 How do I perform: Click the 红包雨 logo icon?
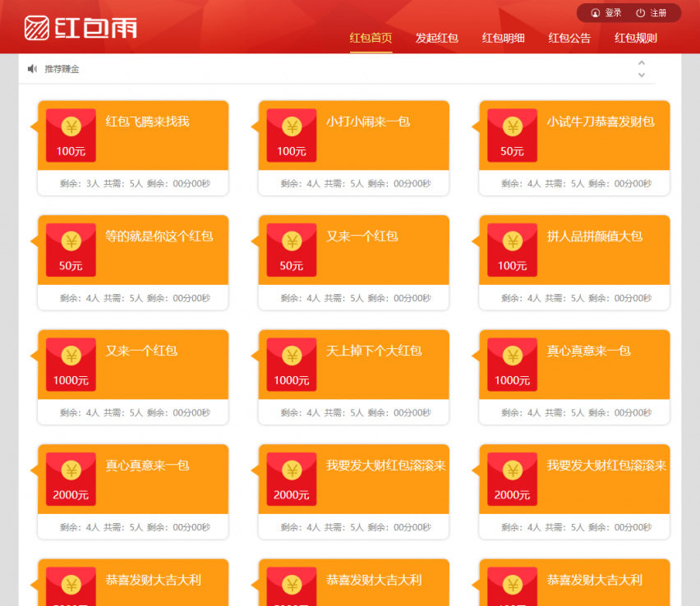36,27
